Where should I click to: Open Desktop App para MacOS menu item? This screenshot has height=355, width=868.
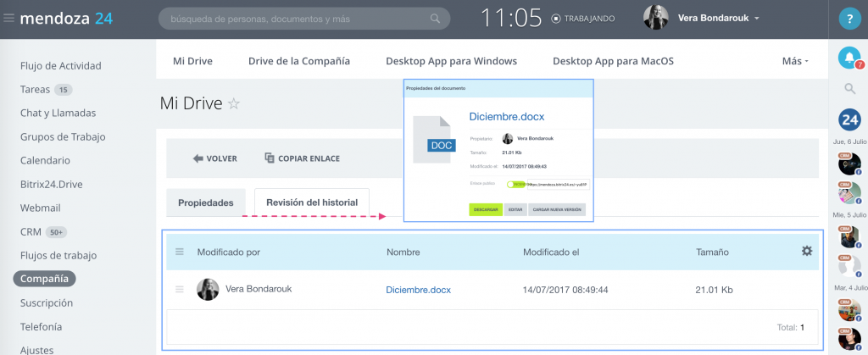614,61
